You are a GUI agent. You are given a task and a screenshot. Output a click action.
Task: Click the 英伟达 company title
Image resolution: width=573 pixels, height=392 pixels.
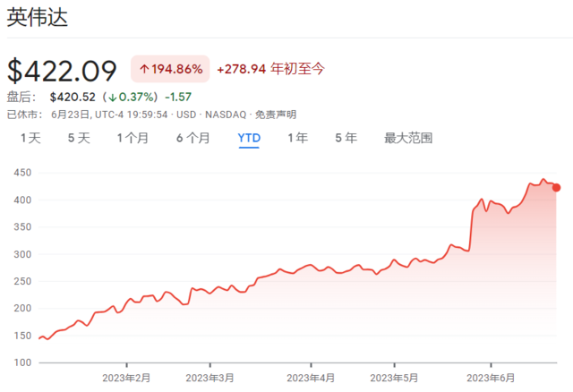tap(38, 18)
